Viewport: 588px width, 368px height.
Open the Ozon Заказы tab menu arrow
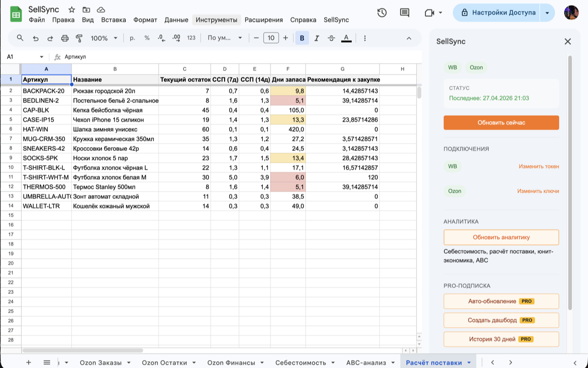(x=129, y=362)
